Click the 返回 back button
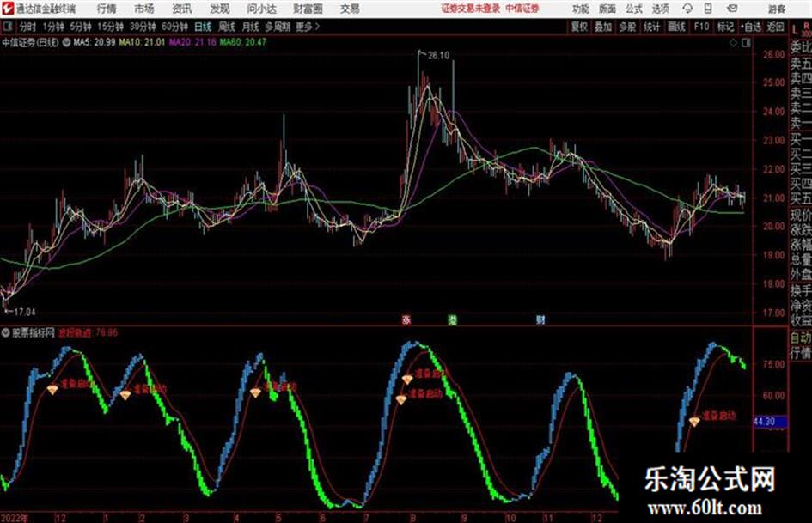 point(775,27)
